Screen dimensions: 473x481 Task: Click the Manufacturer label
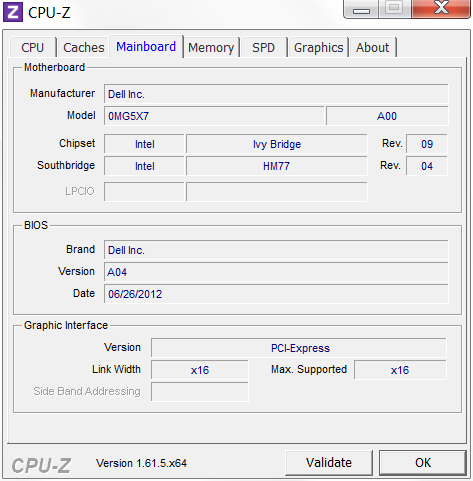[62, 93]
